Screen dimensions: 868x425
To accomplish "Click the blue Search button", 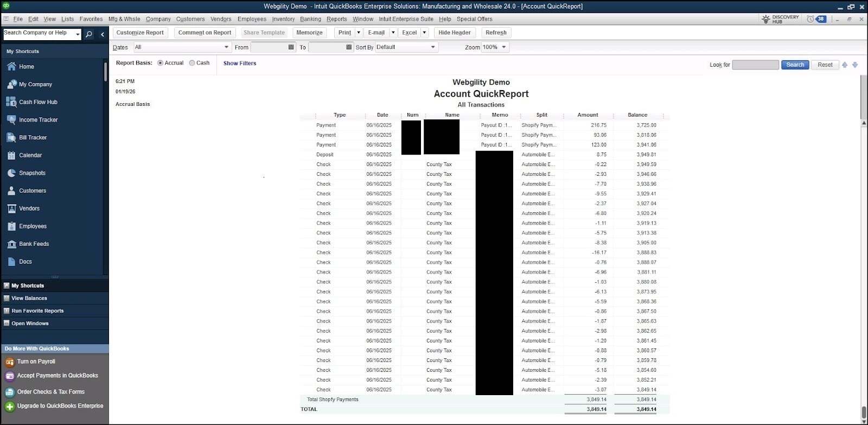I will click(x=795, y=65).
